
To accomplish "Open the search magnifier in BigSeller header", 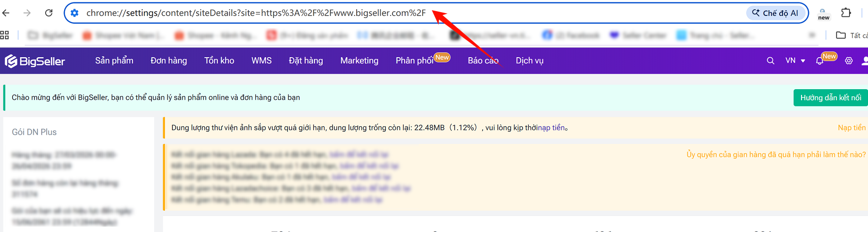I will click(x=770, y=61).
